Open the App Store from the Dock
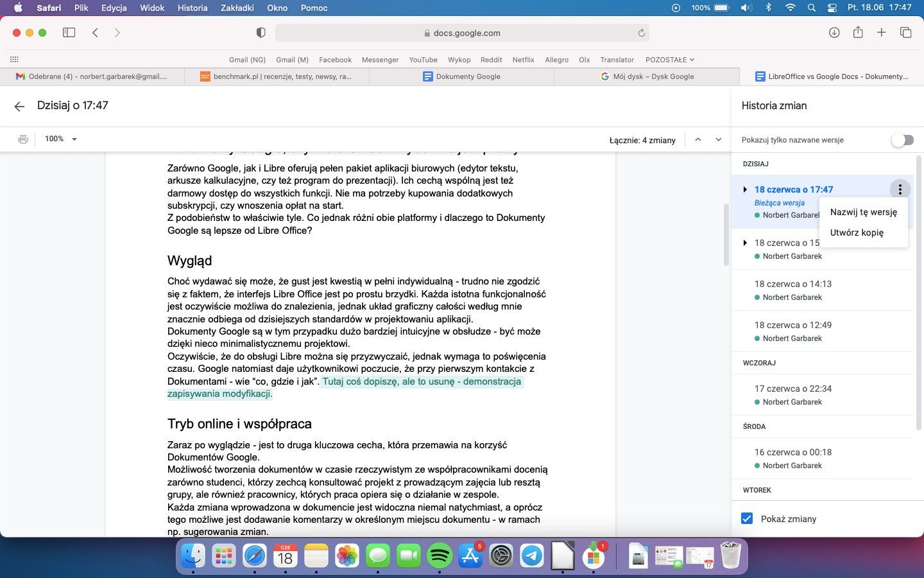This screenshot has height=578, width=924. (470, 556)
